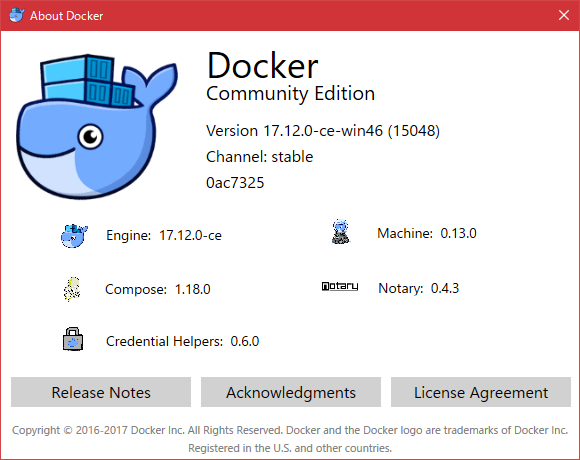Click the large "Docker" heading
Image resolution: width=580 pixels, height=460 pixels.
(x=262, y=65)
